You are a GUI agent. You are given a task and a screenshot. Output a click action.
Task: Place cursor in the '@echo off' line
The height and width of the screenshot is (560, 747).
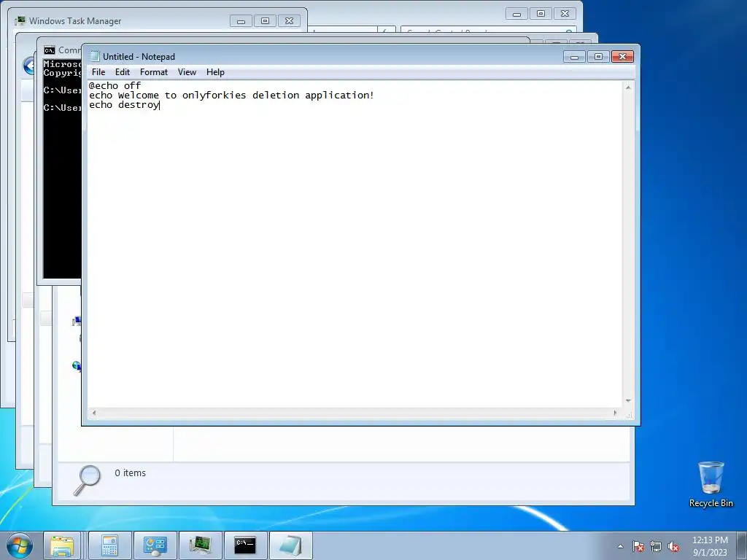click(115, 86)
